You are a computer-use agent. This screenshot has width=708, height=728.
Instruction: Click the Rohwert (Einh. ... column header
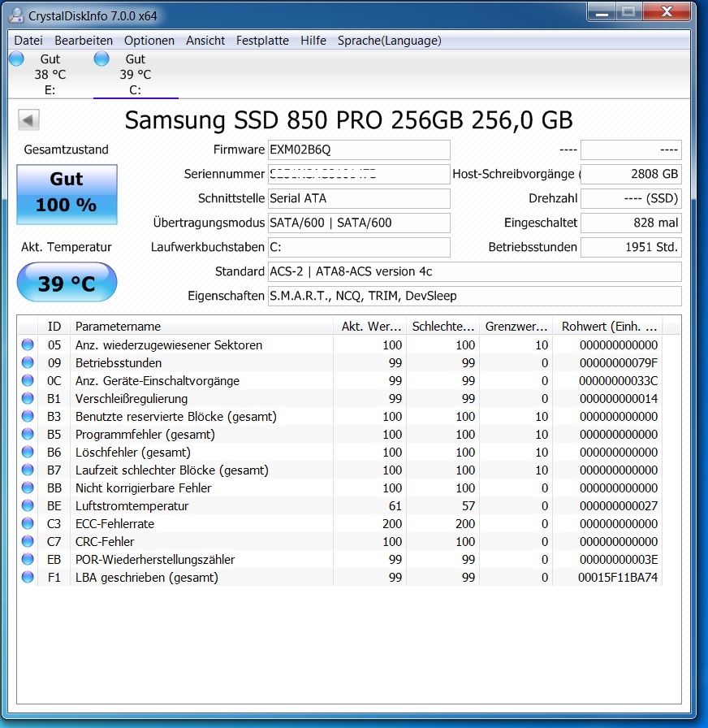pyautogui.click(x=608, y=327)
